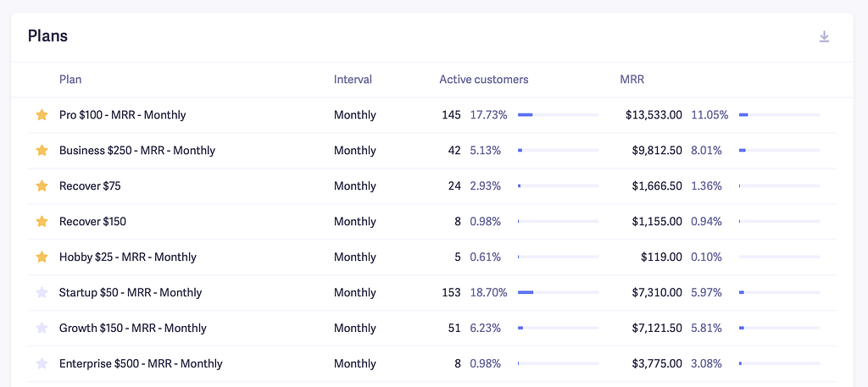Star the Startup $50 plan
The height and width of the screenshot is (387, 868).
coord(42,293)
